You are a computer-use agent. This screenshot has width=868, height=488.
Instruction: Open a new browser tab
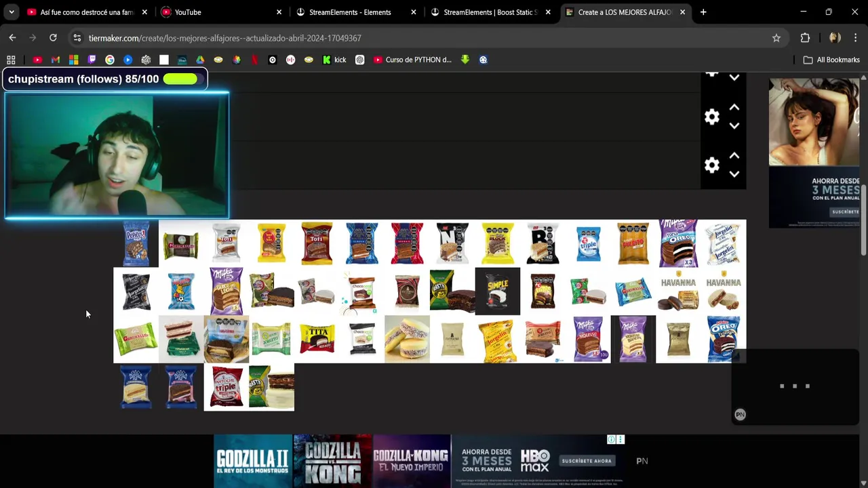[x=703, y=12]
